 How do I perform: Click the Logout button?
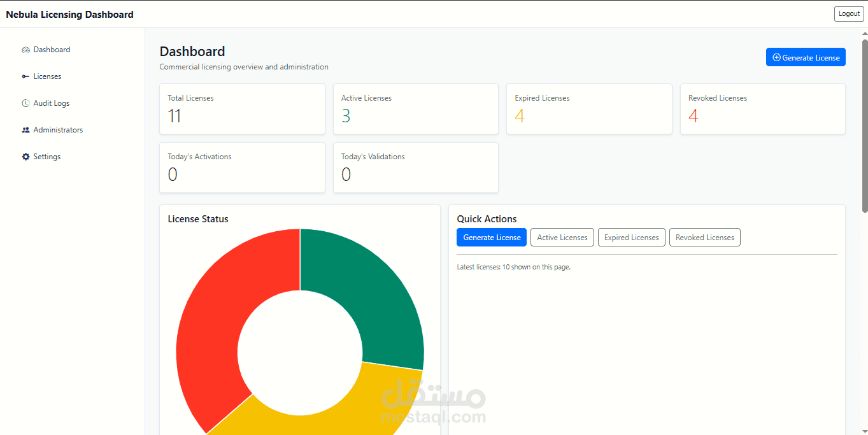click(849, 14)
